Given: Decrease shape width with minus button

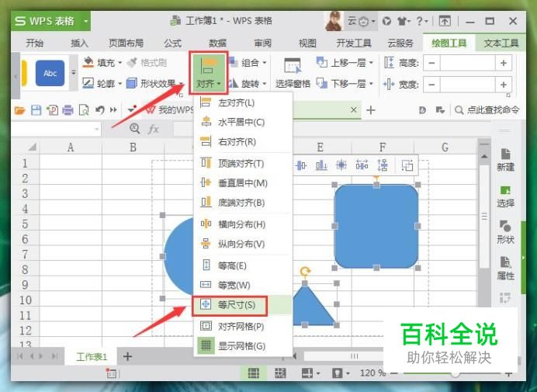Looking at the screenshot, I should coord(432,85).
